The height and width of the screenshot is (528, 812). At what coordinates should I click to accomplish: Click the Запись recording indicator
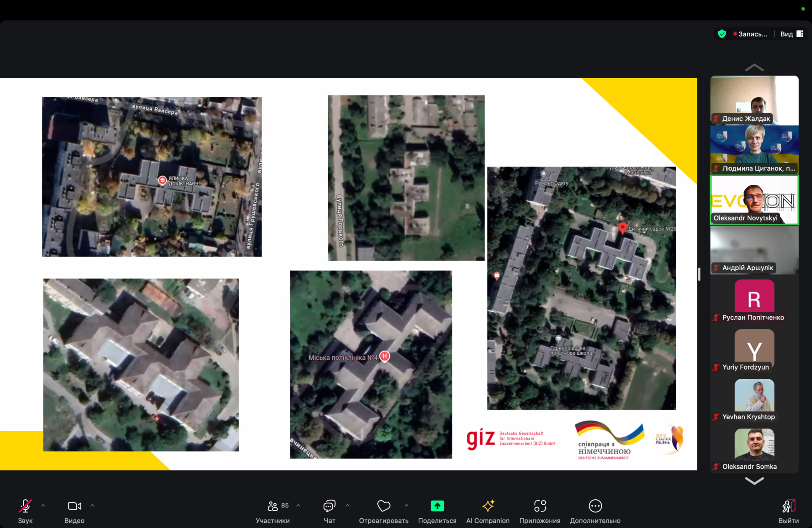coord(750,34)
